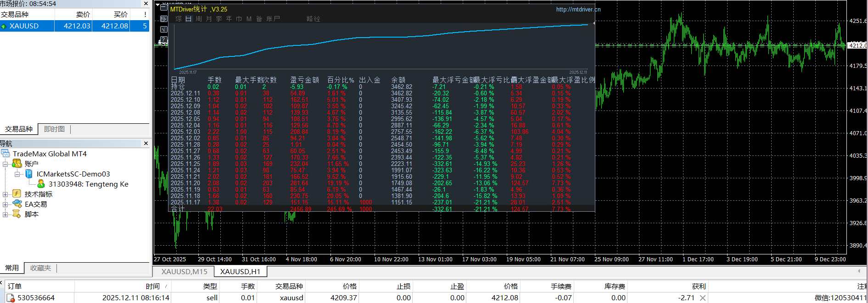868x303 pixels.
Task: Click the 账户 accounts folder icon
Action: 17,164
